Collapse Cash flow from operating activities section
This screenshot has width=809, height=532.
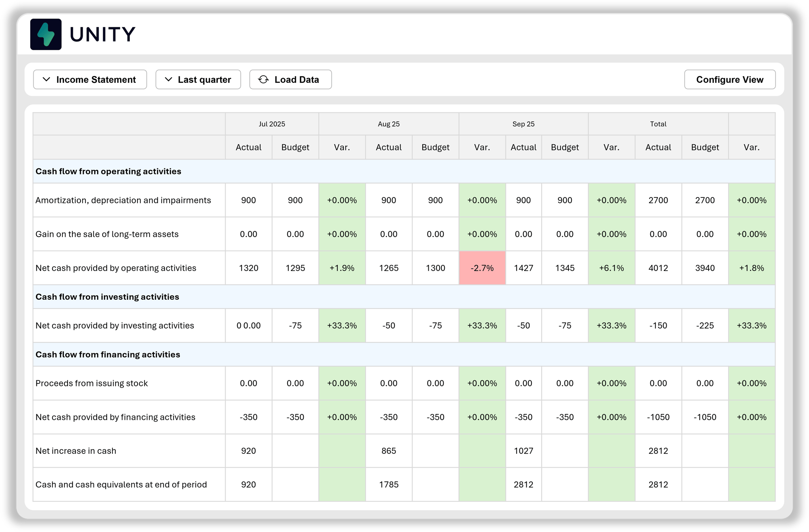[x=108, y=172]
